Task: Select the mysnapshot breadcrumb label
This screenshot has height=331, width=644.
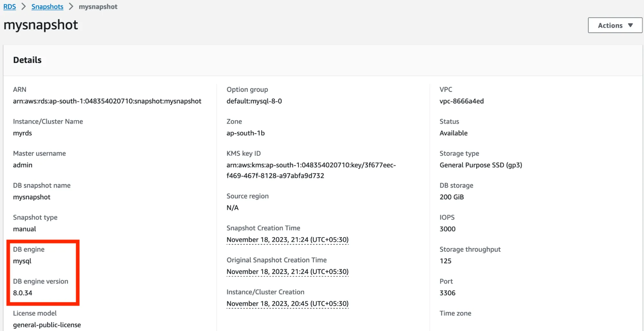Action: pos(98,6)
